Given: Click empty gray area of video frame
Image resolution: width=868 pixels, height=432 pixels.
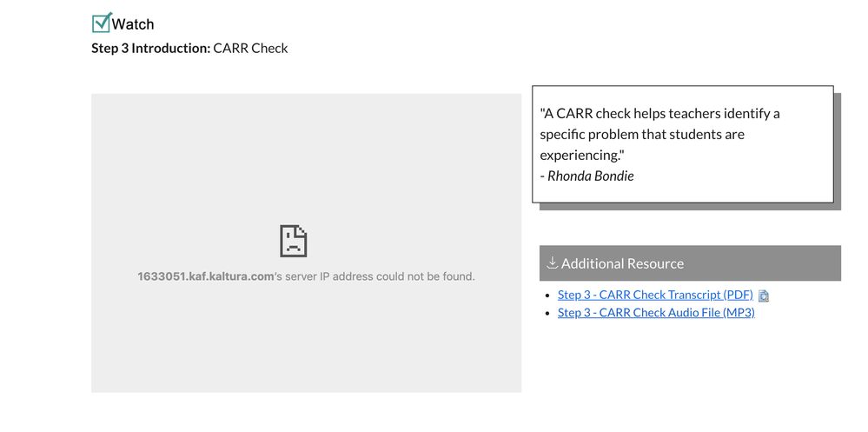Looking at the screenshot, I should point(306,343).
